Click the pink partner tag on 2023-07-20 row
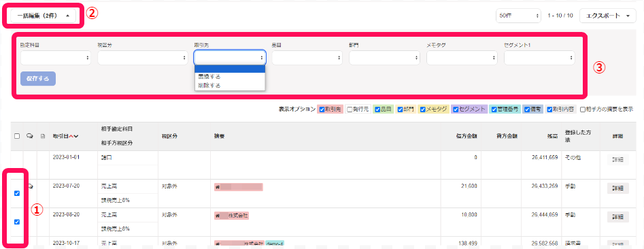 tap(238, 187)
